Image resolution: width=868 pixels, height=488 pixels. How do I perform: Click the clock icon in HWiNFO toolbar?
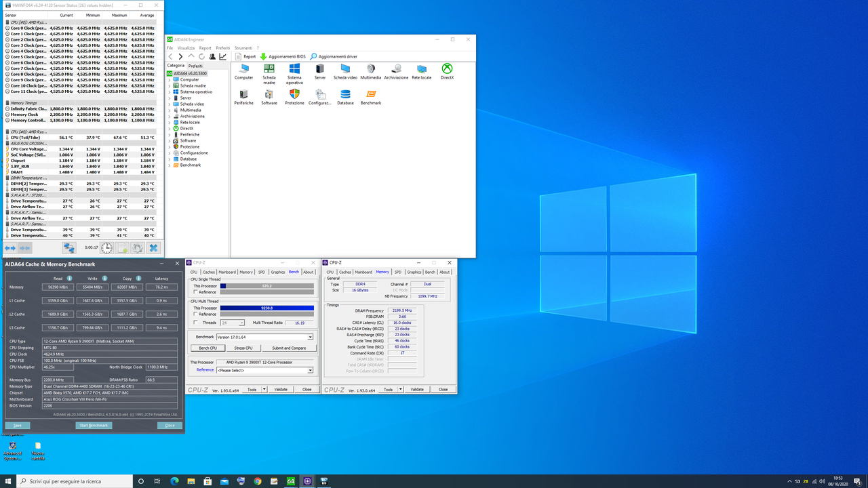pyautogui.click(x=106, y=248)
